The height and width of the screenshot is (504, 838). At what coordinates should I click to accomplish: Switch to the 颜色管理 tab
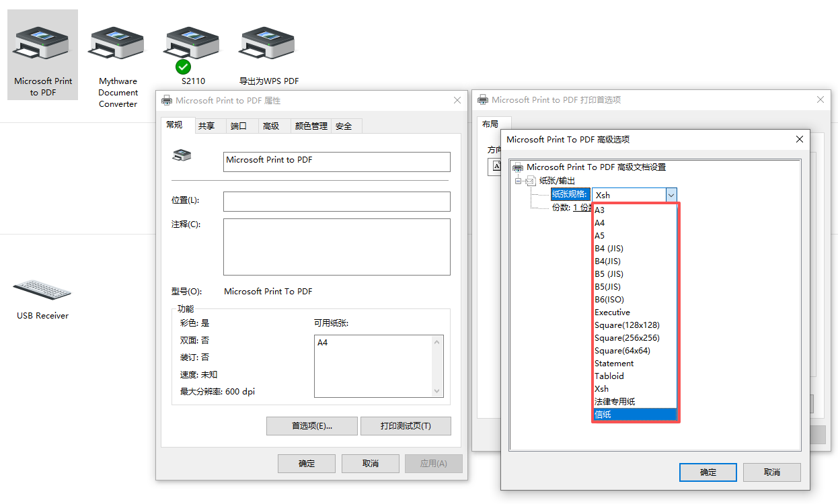click(x=311, y=126)
